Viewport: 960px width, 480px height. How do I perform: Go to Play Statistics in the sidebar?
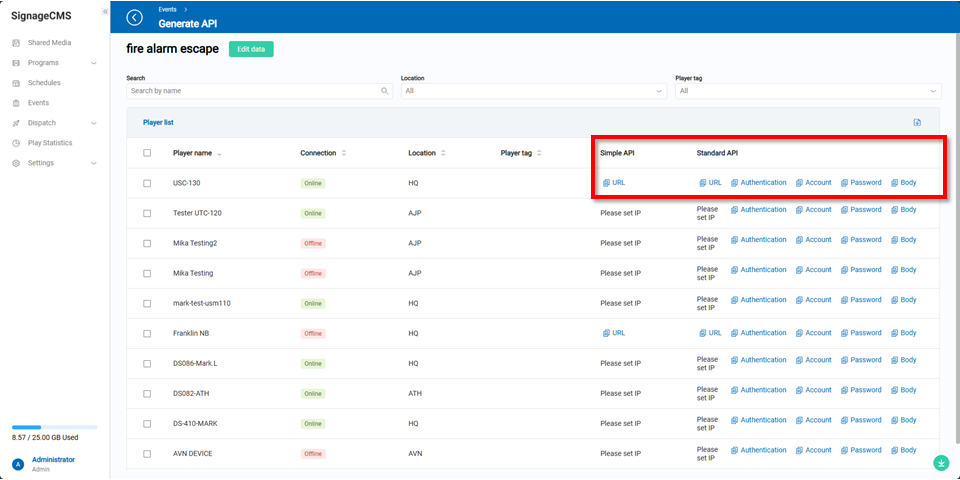point(49,143)
